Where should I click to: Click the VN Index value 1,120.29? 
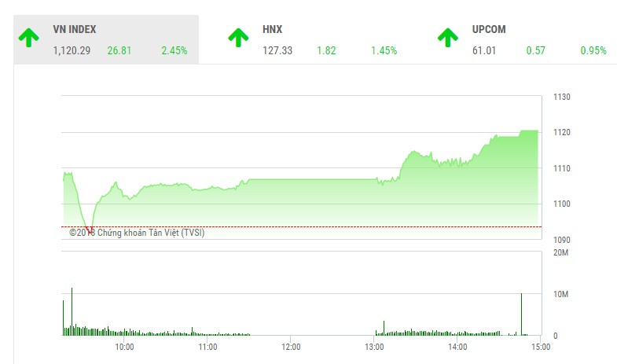tap(72, 50)
